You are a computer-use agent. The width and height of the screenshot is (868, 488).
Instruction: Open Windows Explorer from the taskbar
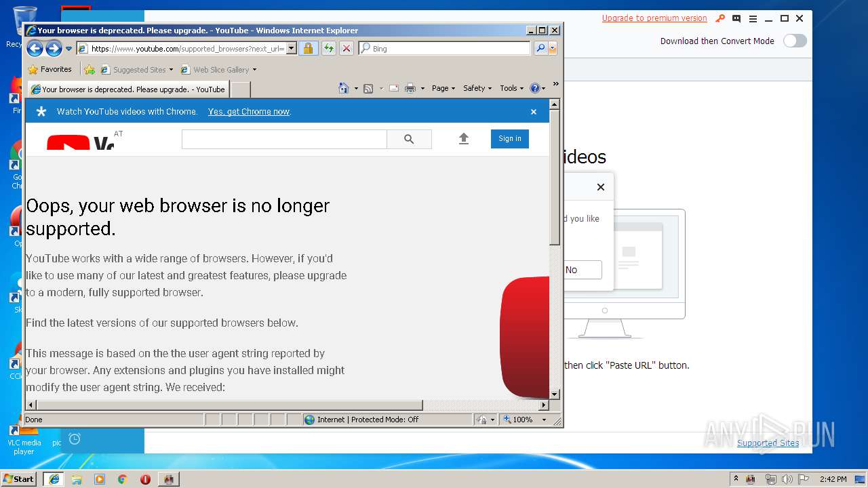[77, 479]
